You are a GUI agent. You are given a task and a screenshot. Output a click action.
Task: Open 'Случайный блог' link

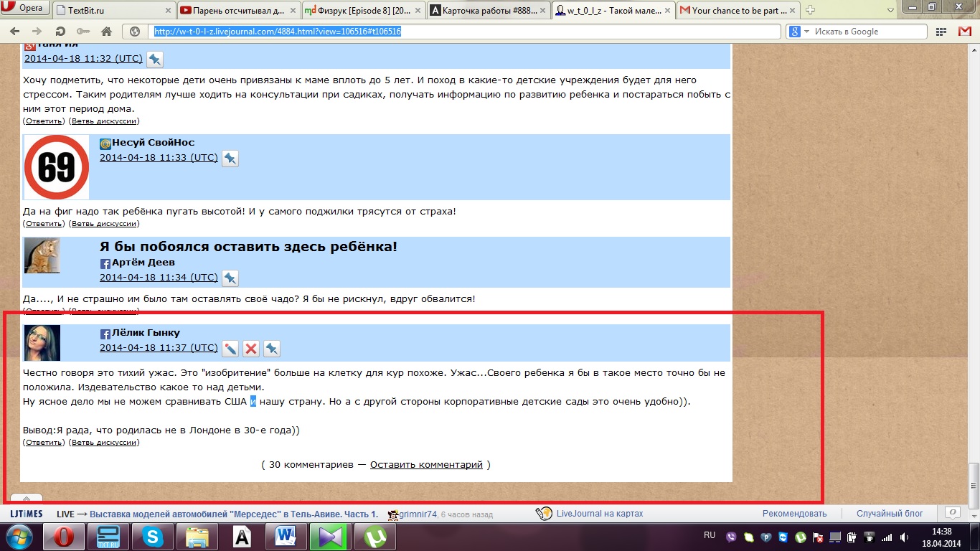click(x=890, y=514)
